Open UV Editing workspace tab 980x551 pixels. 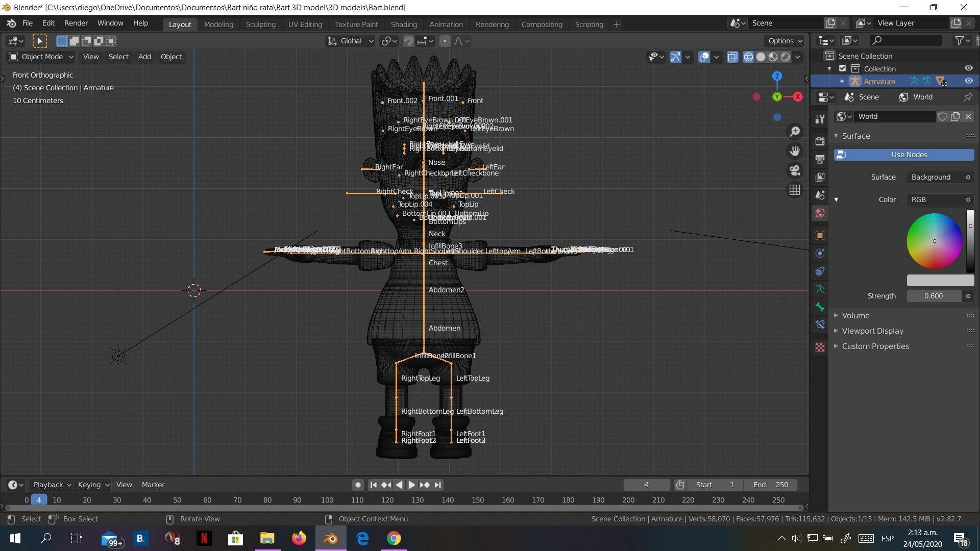click(x=305, y=24)
